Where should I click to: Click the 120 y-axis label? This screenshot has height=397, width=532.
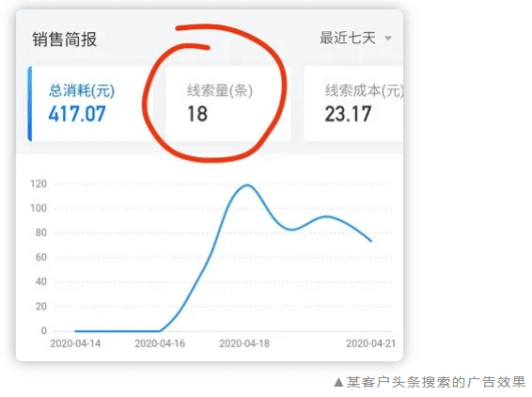[x=39, y=183]
